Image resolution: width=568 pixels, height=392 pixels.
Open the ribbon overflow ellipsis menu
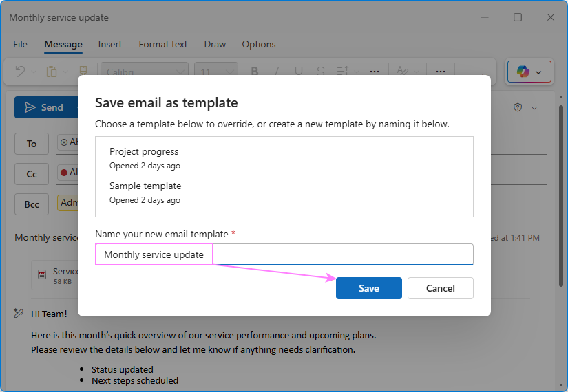441,72
